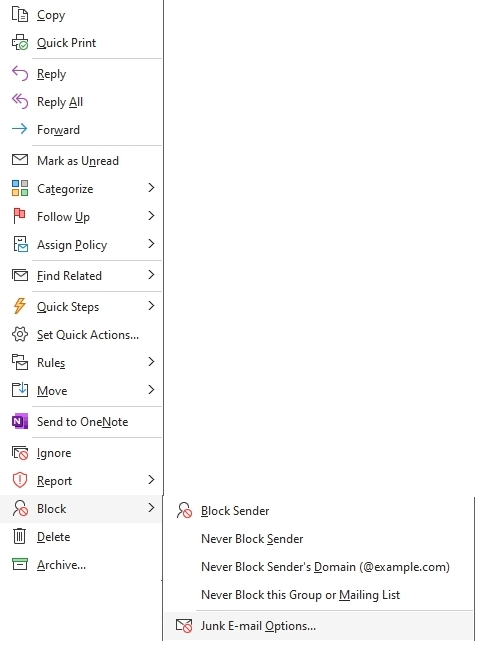The image size is (479, 649).
Task: Click the purple OneNote icon
Action: [19, 421]
